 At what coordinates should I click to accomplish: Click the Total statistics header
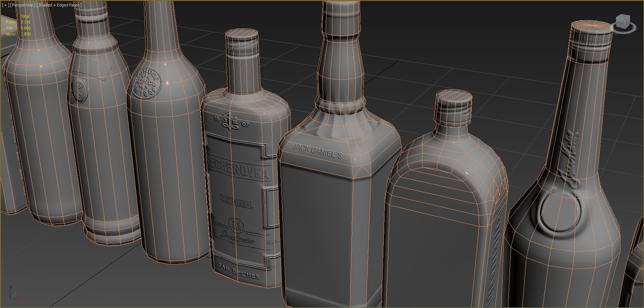(25, 16)
